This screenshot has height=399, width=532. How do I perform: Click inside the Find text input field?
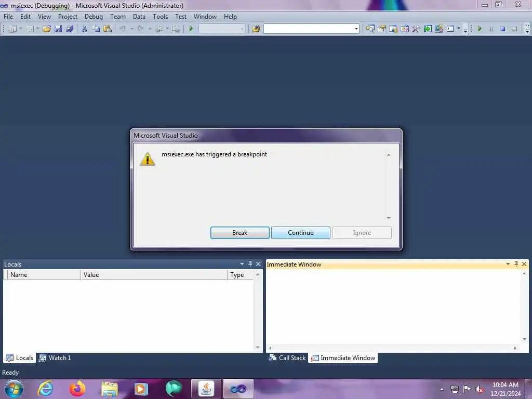coord(309,29)
